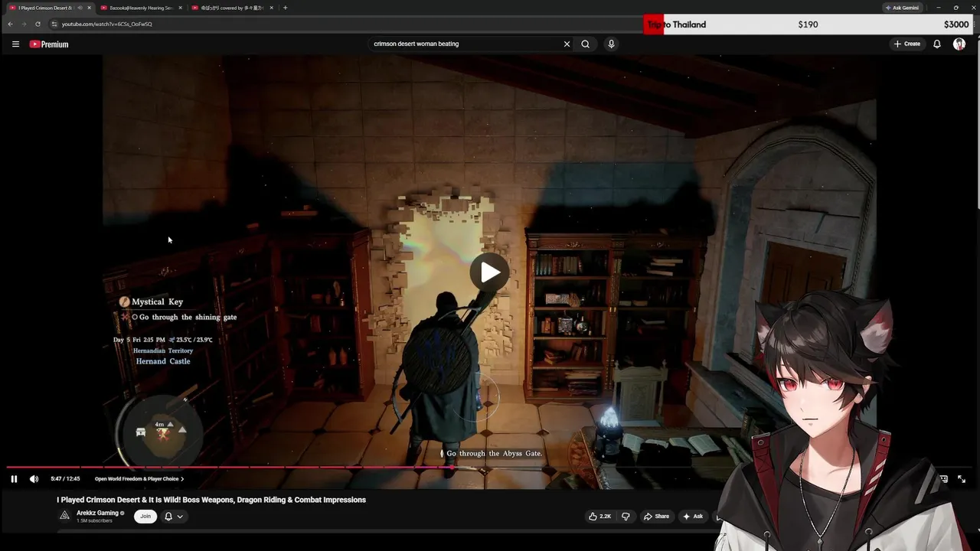Mute the video volume speaker icon
The image size is (980, 551).
pos(34,479)
